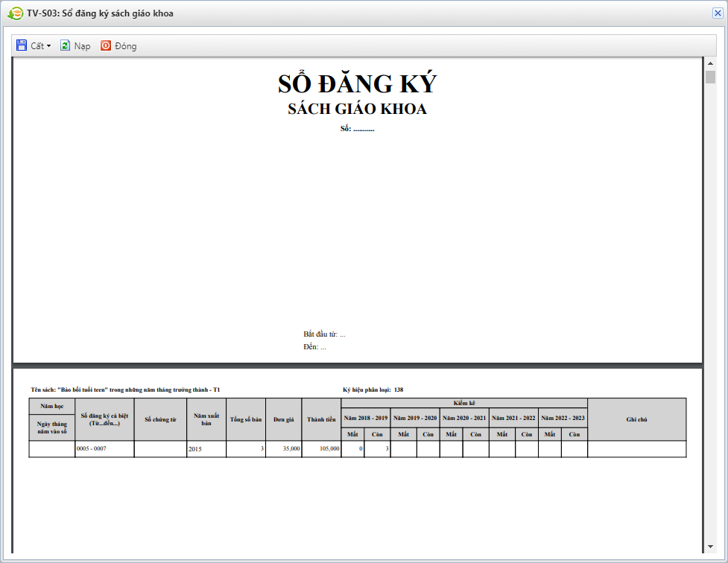Click the 'Năm học' header cell

coord(52,406)
